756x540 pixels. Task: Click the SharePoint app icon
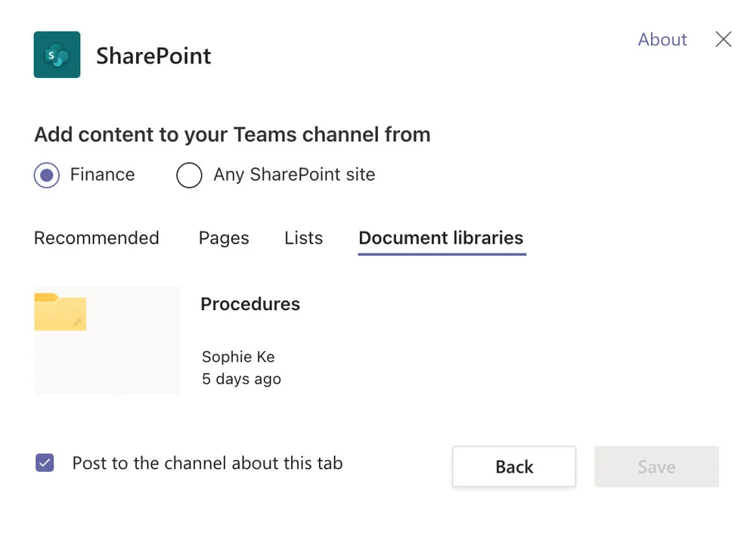pos(57,54)
